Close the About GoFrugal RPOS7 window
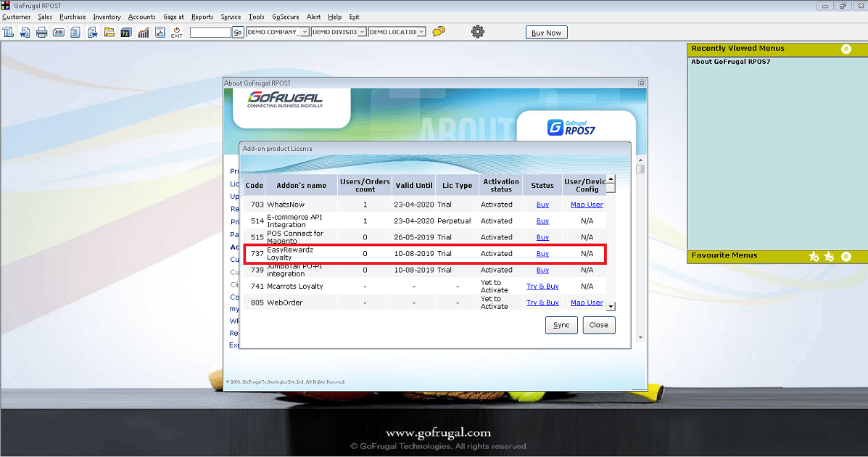This screenshot has height=457, width=868. 642,83
